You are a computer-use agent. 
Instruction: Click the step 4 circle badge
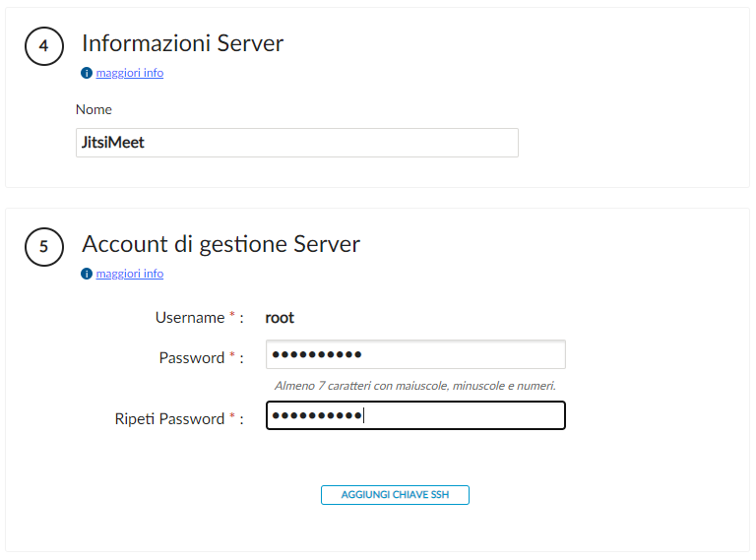point(43,46)
